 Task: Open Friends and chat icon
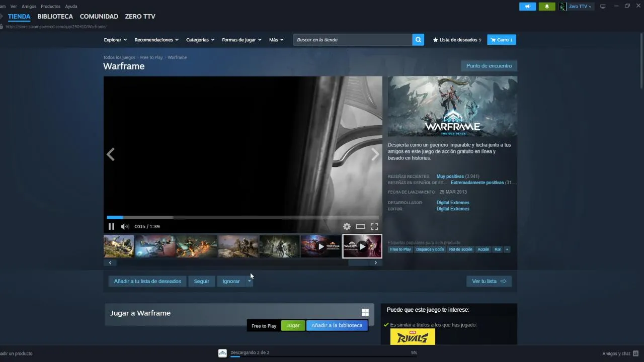click(636, 353)
